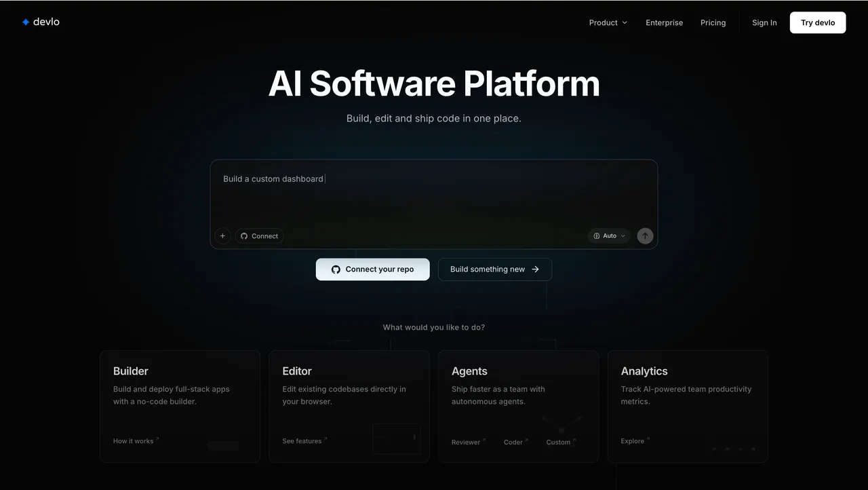Click the devlo logo in header
This screenshot has width=868, height=490.
click(x=41, y=22)
